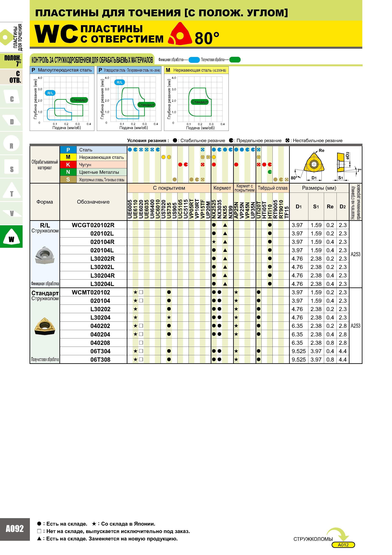392x555 pixels.
Task: Open the R round insert sidebar tab
Action: point(11,143)
